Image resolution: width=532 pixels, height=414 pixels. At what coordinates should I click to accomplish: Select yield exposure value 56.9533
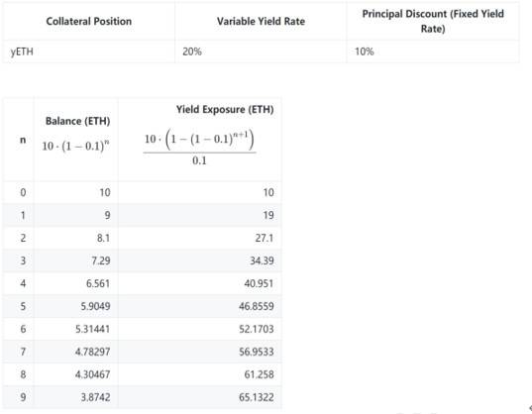pos(257,352)
